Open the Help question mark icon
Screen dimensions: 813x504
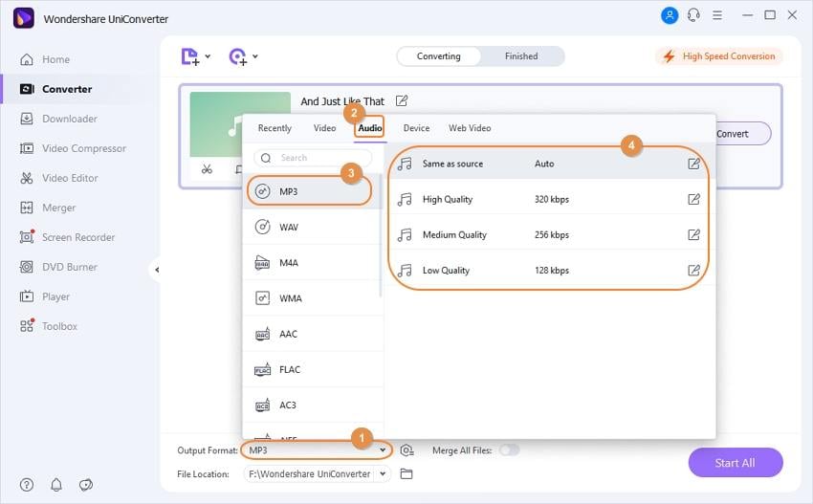pyautogui.click(x=27, y=485)
